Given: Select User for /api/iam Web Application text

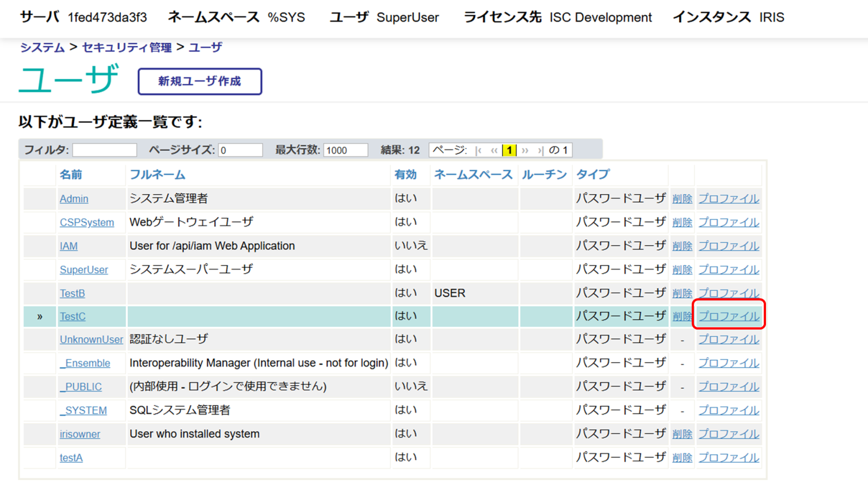Looking at the screenshot, I should coord(212,246).
